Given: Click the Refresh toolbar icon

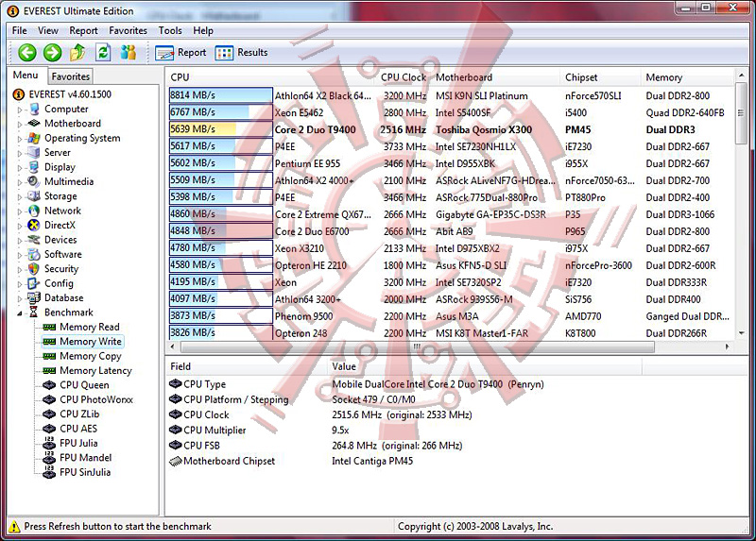Looking at the screenshot, I should pos(103,53).
